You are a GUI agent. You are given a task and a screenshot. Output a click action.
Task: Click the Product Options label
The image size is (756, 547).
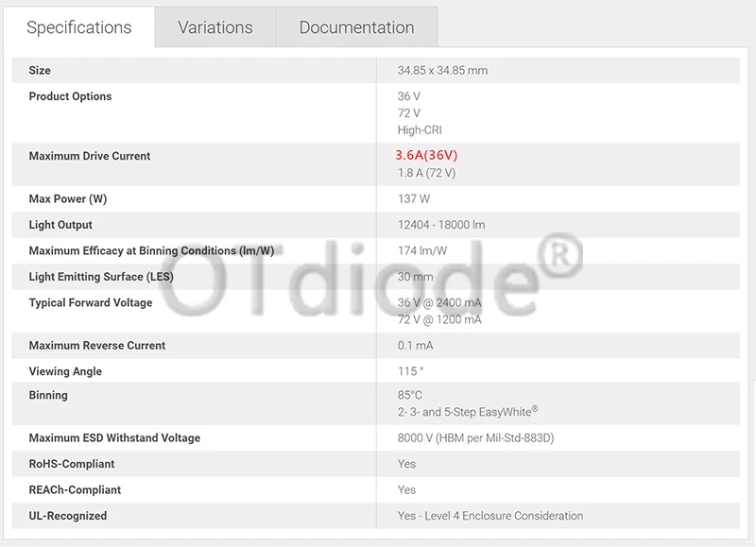[x=70, y=96]
